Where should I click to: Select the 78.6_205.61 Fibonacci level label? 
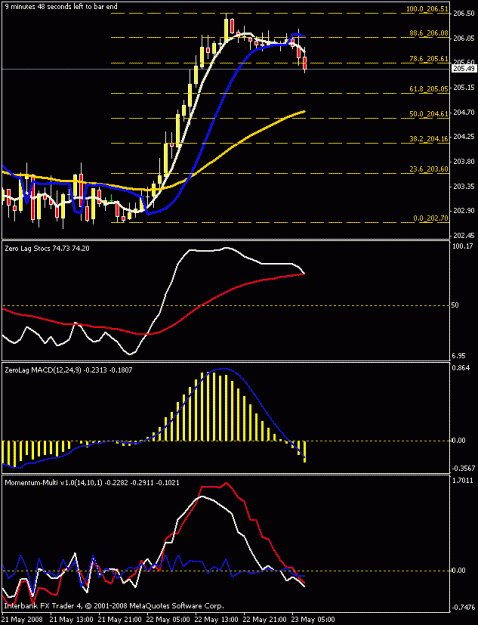pyautogui.click(x=429, y=59)
